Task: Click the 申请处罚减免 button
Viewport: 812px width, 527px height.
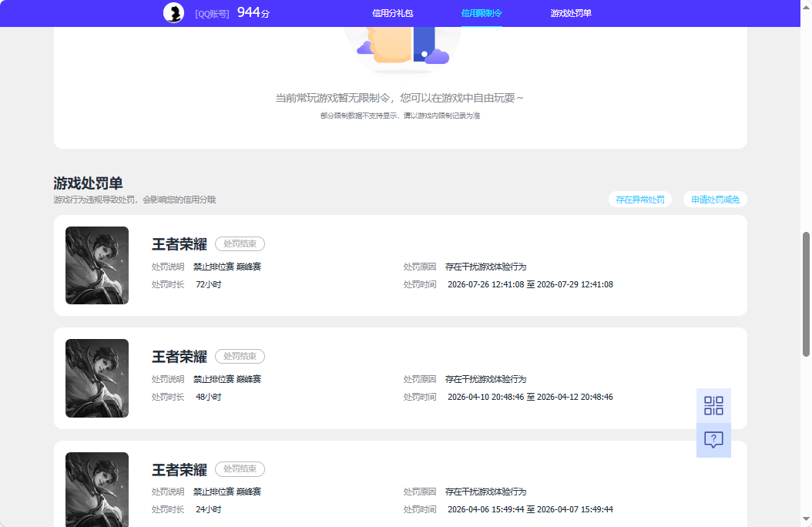Action: (x=715, y=200)
